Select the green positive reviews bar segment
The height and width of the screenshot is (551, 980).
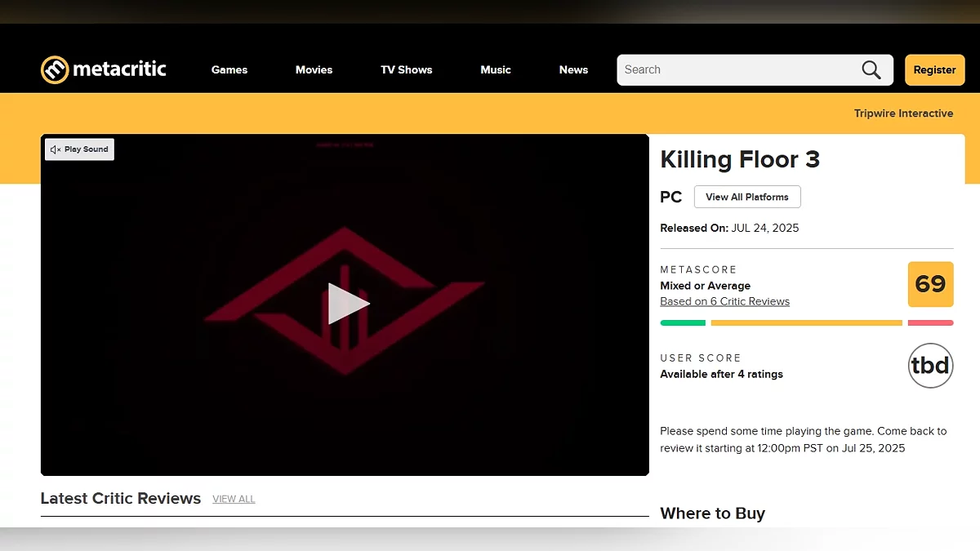(x=683, y=323)
